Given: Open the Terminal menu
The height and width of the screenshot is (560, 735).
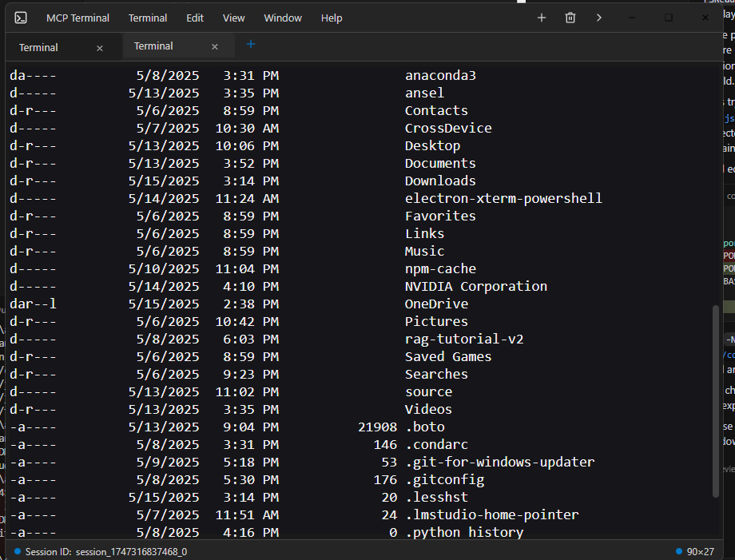Looking at the screenshot, I should click(x=147, y=18).
